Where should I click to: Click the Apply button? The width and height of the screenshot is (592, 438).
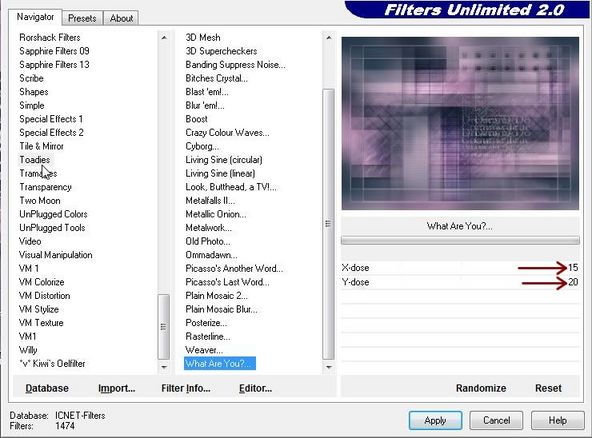[435, 420]
